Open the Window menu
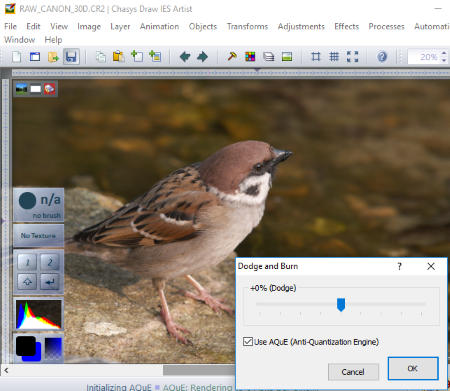450x391 pixels. [19, 40]
